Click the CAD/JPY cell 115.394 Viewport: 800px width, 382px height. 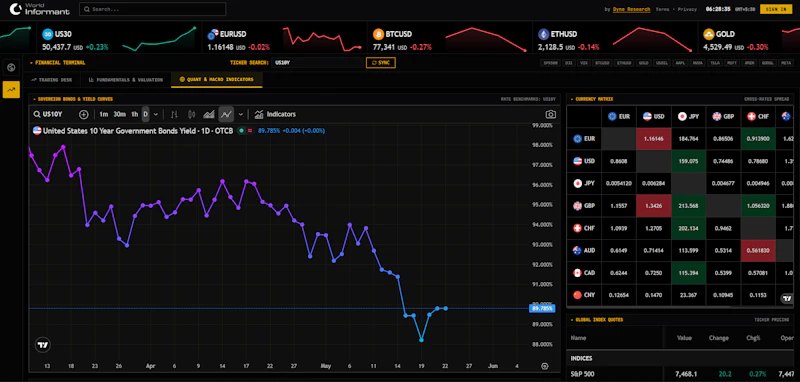[x=688, y=273]
